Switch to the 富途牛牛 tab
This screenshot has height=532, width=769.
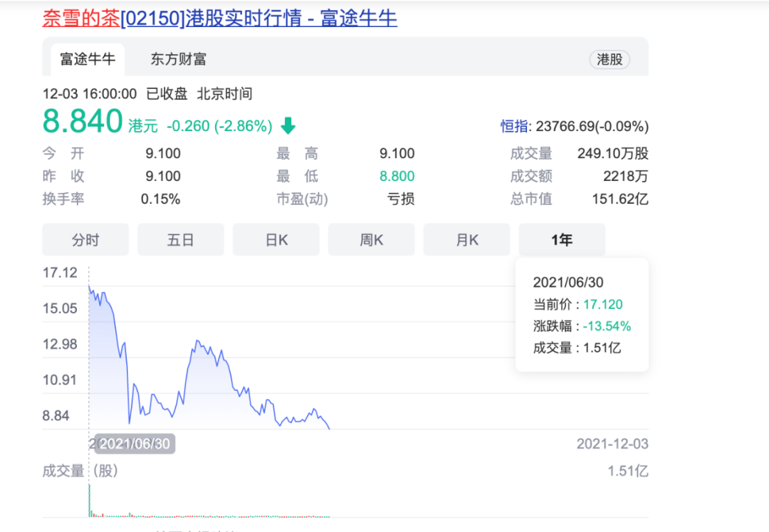(88, 59)
